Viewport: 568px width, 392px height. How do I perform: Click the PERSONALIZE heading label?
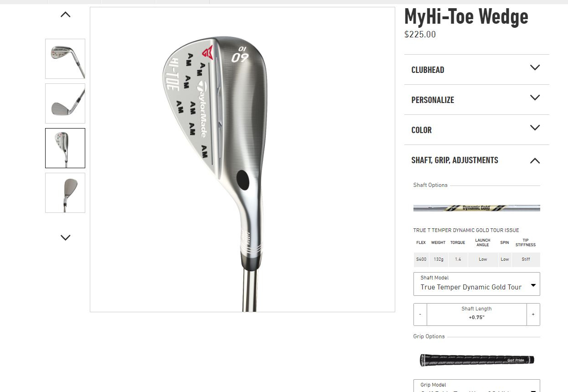click(x=433, y=100)
